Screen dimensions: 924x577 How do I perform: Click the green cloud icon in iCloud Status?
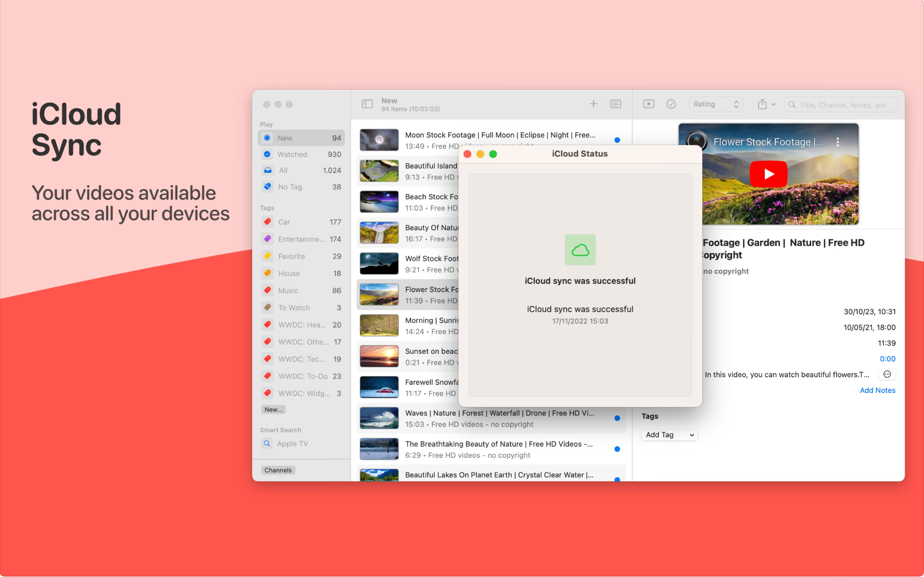pos(580,250)
